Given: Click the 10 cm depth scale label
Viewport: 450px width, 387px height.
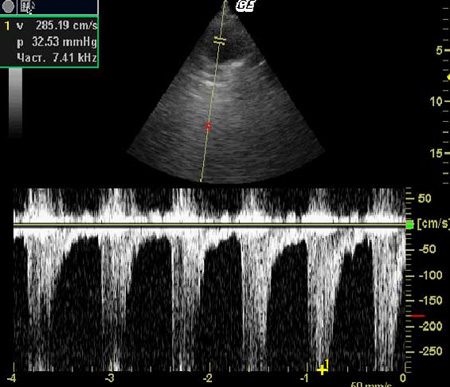Looking at the screenshot, I should tap(436, 101).
